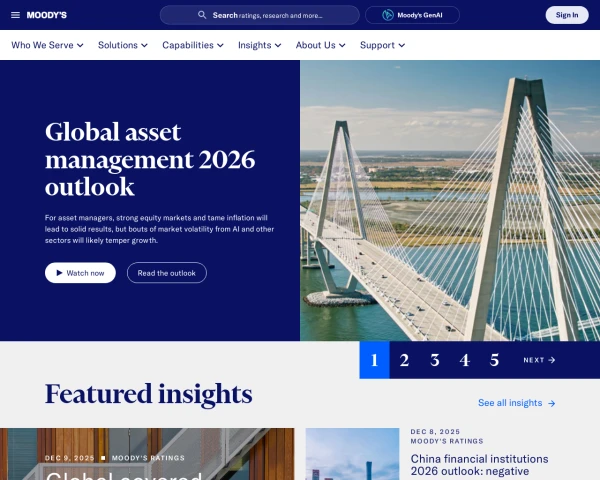Click the DEC 8, 2025 date label
The height and width of the screenshot is (480, 600).
[435, 432]
